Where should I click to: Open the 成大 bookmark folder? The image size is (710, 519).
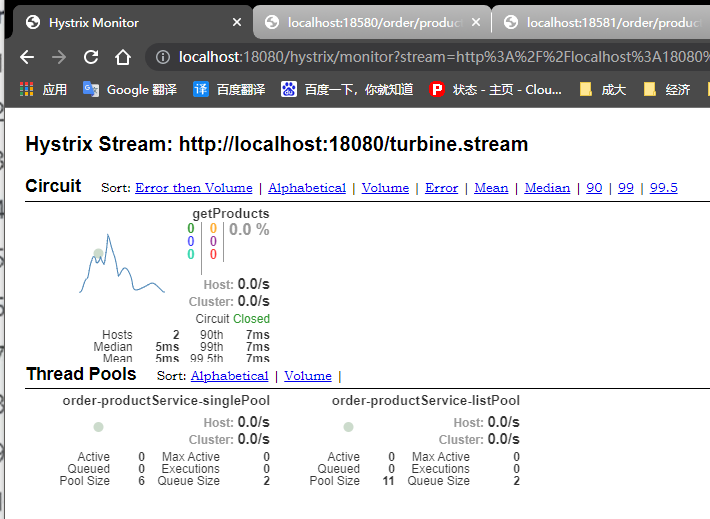point(603,89)
